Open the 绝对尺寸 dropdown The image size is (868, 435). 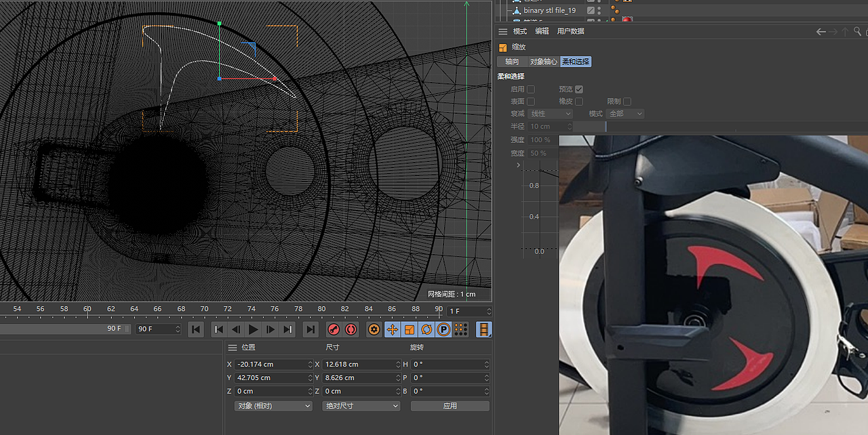click(x=361, y=406)
